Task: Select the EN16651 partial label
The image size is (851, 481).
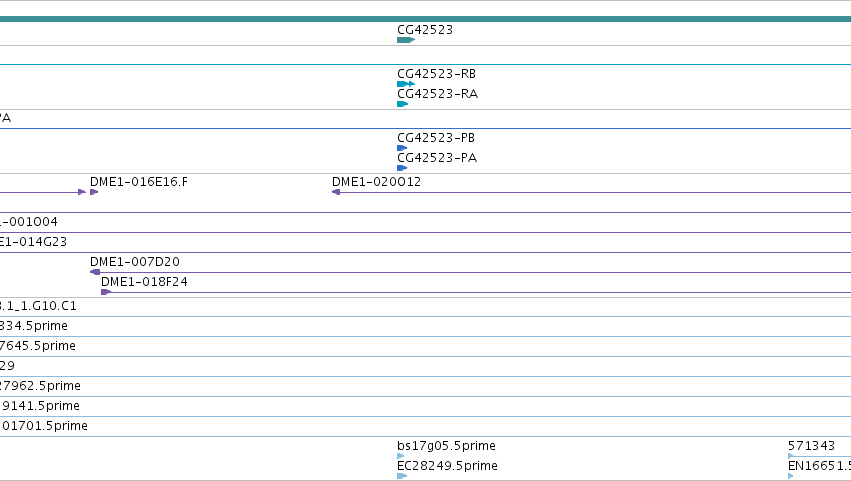Action: (820, 466)
